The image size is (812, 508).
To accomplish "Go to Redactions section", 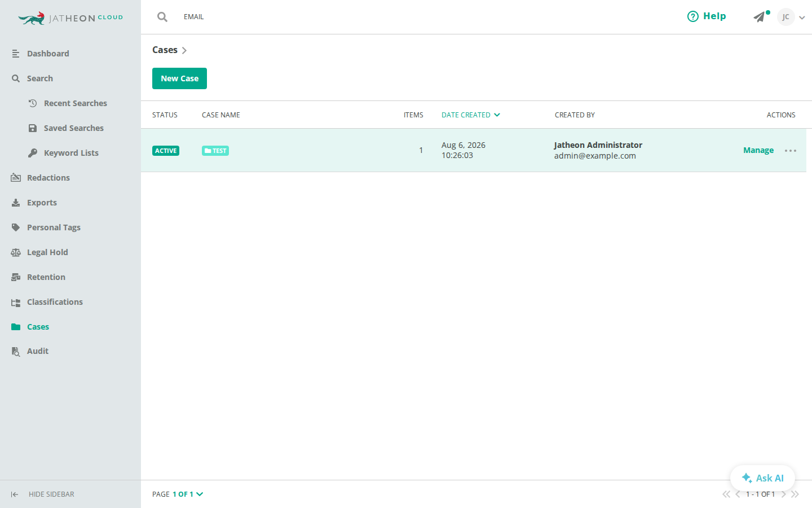I will click(x=48, y=178).
